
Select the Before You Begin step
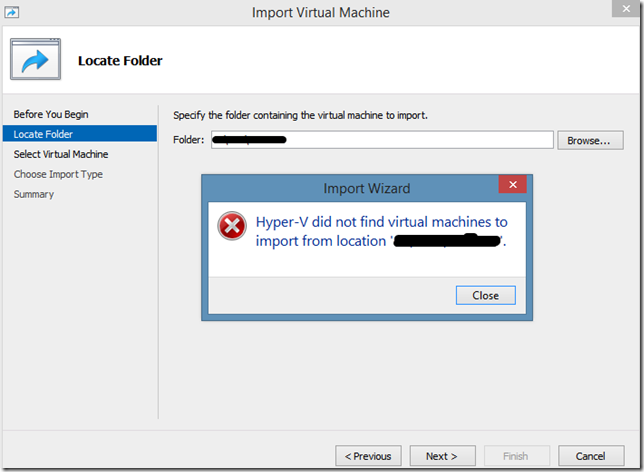click(x=51, y=114)
